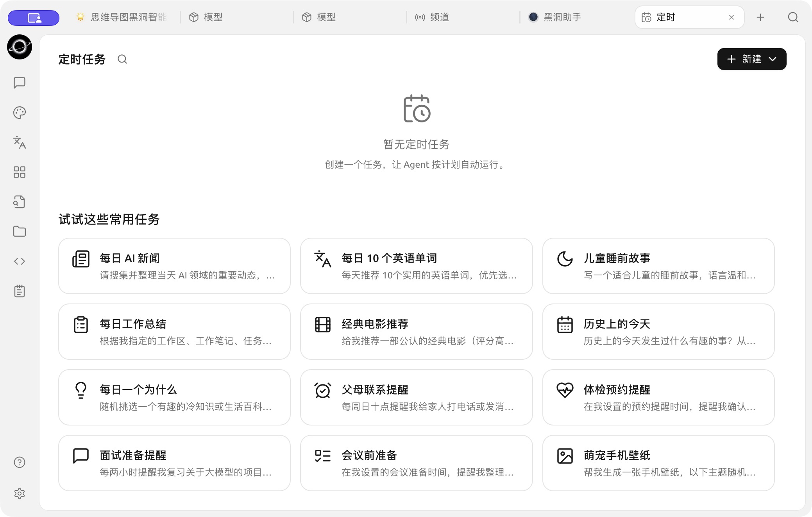The width and height of the screenshot is (812, 517).
Task: Click the black hole planet avatar
Action: (x=20, y=47)
